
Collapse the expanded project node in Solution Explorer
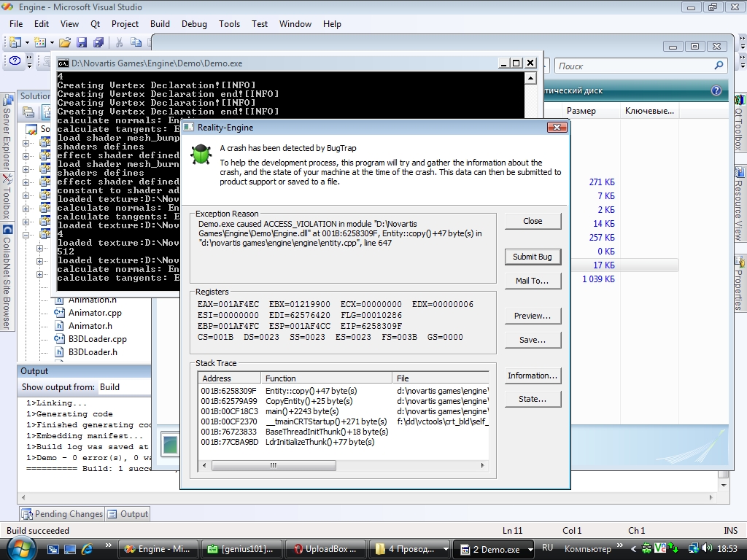coord(26,235)
